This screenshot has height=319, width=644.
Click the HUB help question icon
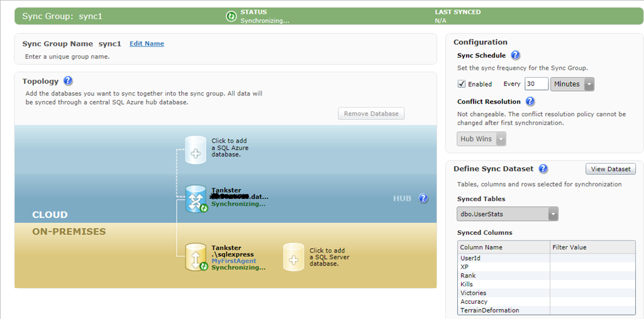(x=423, y=198)
